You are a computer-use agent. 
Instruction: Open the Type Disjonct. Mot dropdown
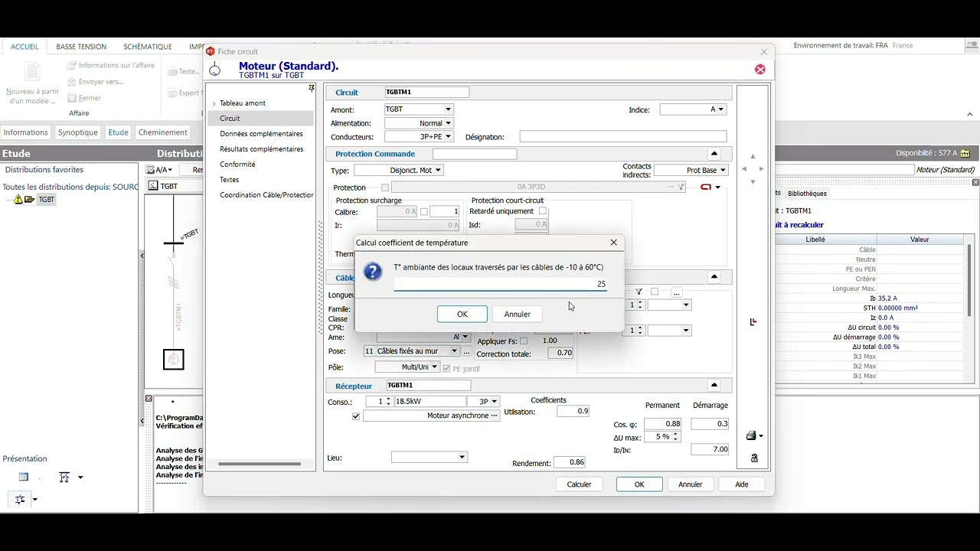tap(438, 171)
